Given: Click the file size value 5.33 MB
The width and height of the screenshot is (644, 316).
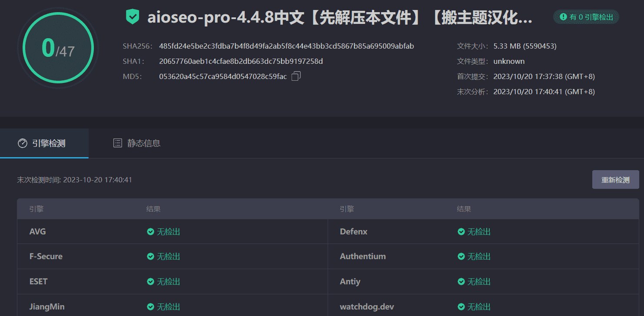Looking at the screenshot, I should [x=525, y=46].
